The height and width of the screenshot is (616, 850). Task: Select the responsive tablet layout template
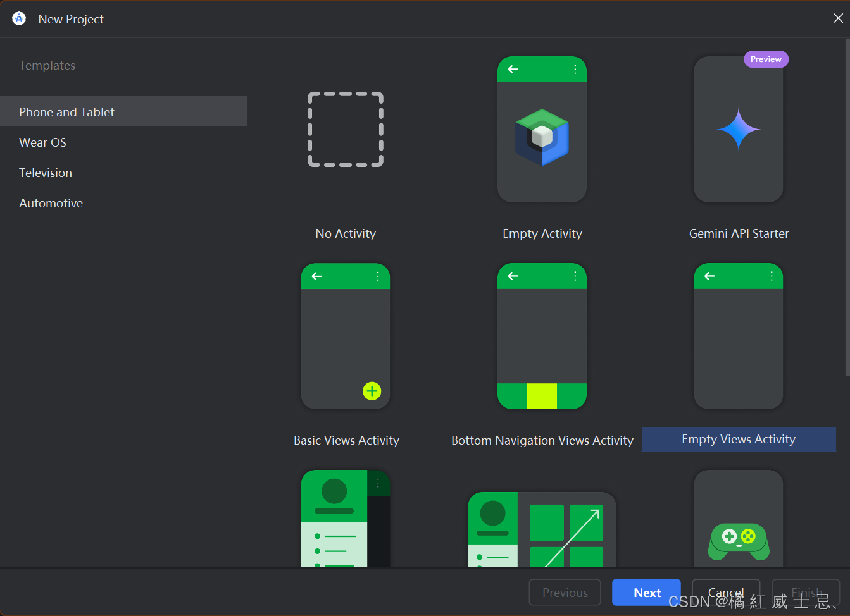pyautogui.click(x=542, y=530)
